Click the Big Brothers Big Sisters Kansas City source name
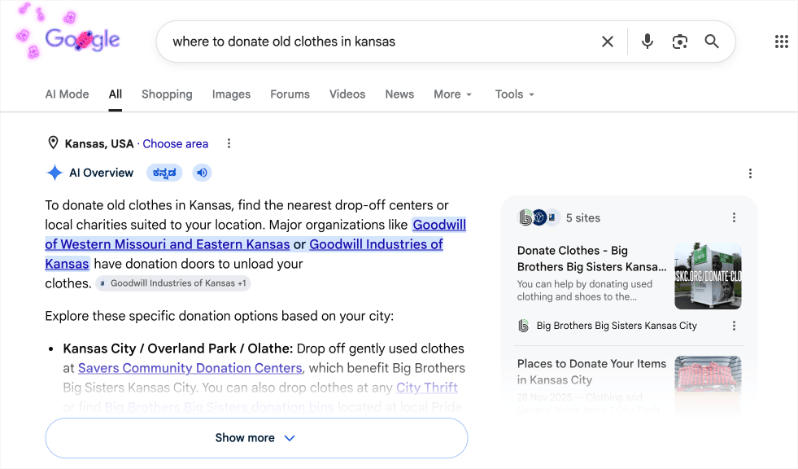 [616, 326]
